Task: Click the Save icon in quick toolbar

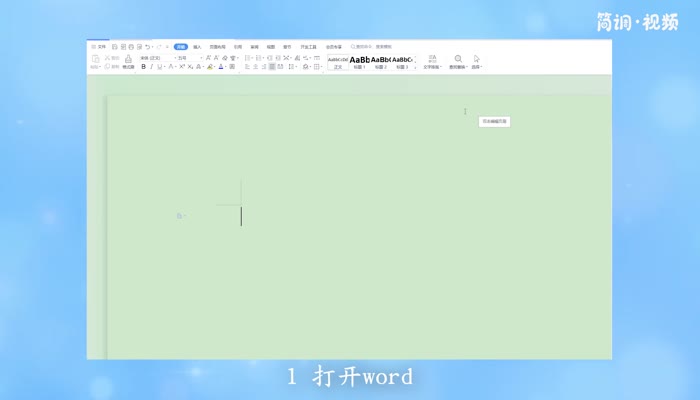Action: point(115,46)
